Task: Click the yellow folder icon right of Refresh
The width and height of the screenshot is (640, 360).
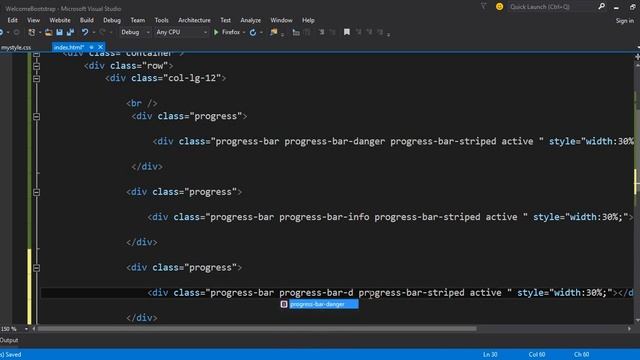Action: [273, 32]
